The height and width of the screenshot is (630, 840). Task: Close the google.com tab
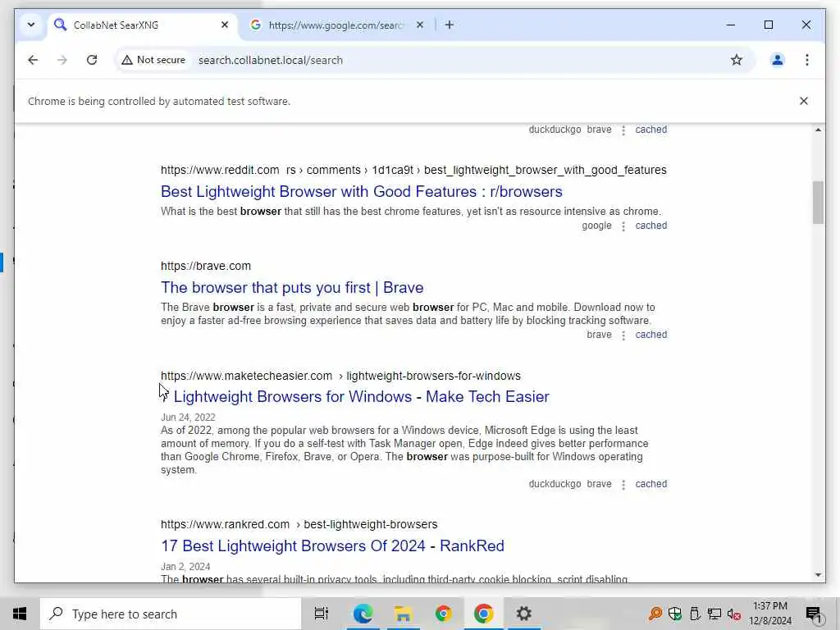pyautogui.click(x=420, y=25)
